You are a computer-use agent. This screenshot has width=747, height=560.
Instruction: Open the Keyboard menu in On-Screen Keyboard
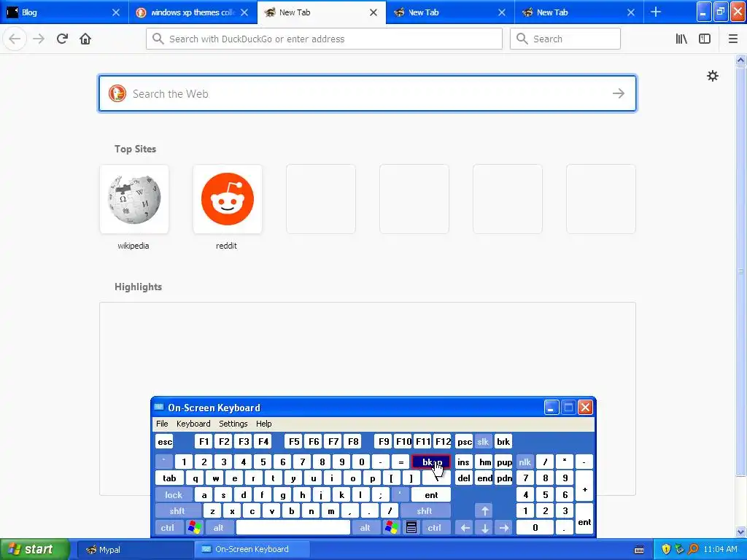click(x=193, y=424)
